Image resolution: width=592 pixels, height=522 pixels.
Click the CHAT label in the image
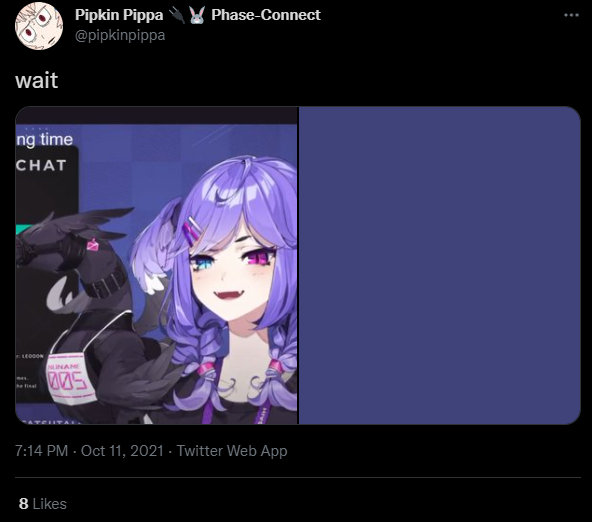41,165
